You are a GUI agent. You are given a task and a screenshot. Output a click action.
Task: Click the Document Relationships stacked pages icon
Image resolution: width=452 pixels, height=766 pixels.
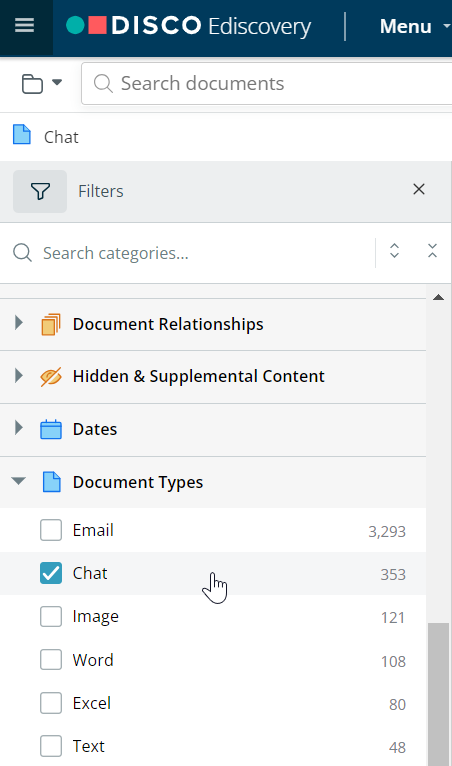(x=51, y=324)
